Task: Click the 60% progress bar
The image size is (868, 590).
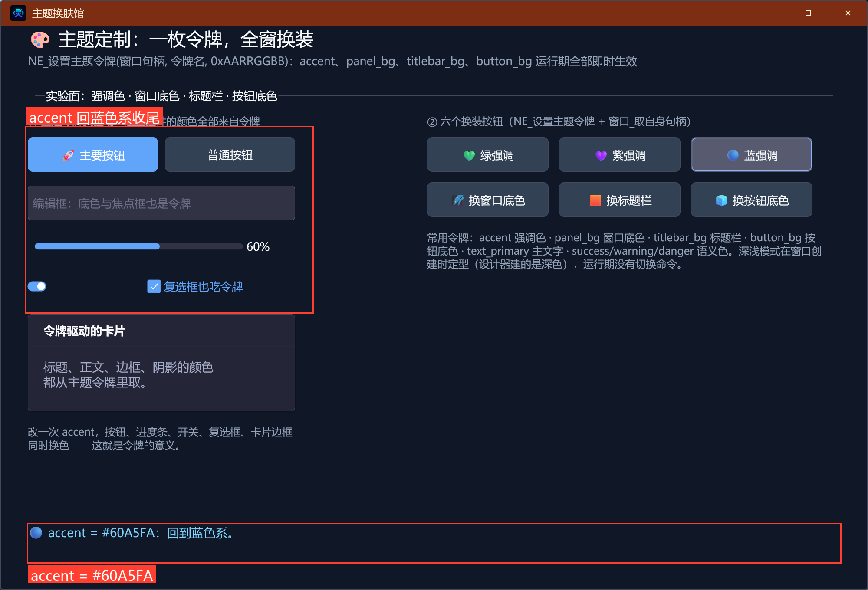Action: [139, 246]
